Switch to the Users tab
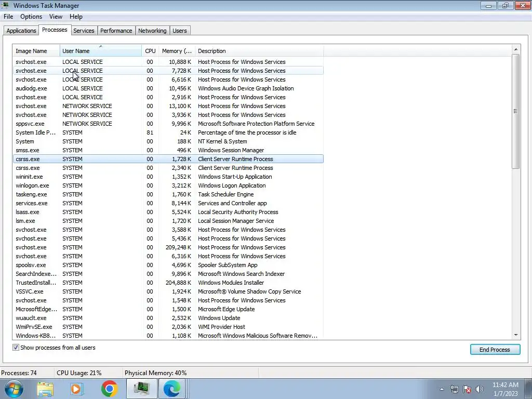This screenshot has width=532, height=399. tap(179, 31)
